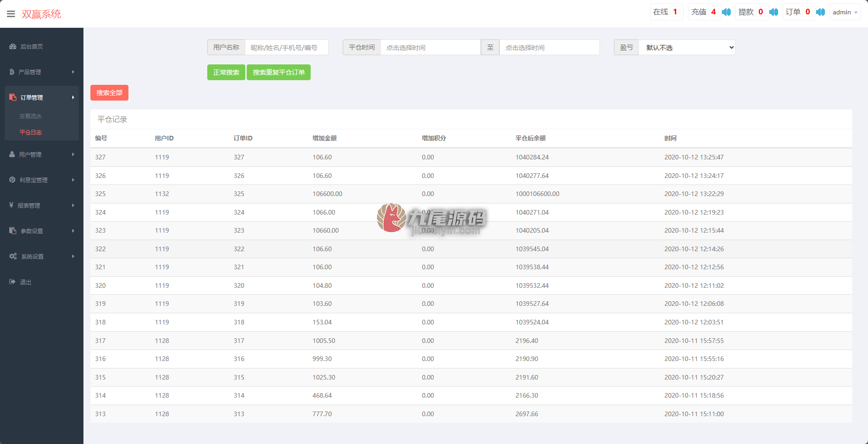The image size is (868, 444).
Task: Click the 系统设置 gears icon
Action: (13, 256)
